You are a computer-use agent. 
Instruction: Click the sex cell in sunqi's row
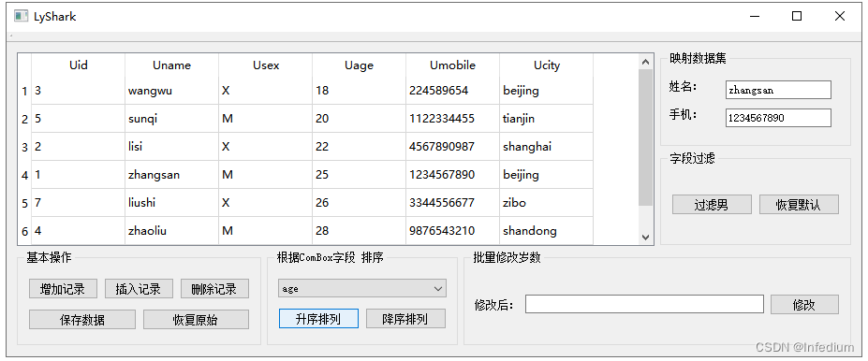click(265, 119)
